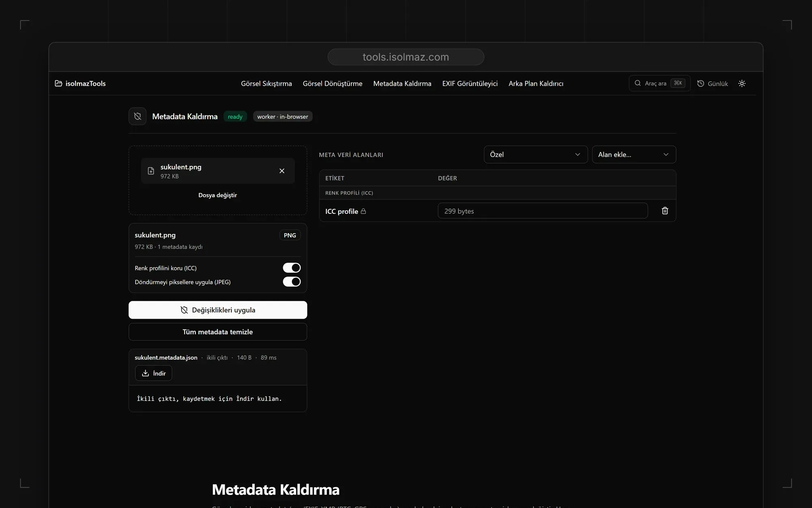The width and height of the screenshot is (812, 508).
Task: Click the Günlük button label
Action: pos(718,84)
